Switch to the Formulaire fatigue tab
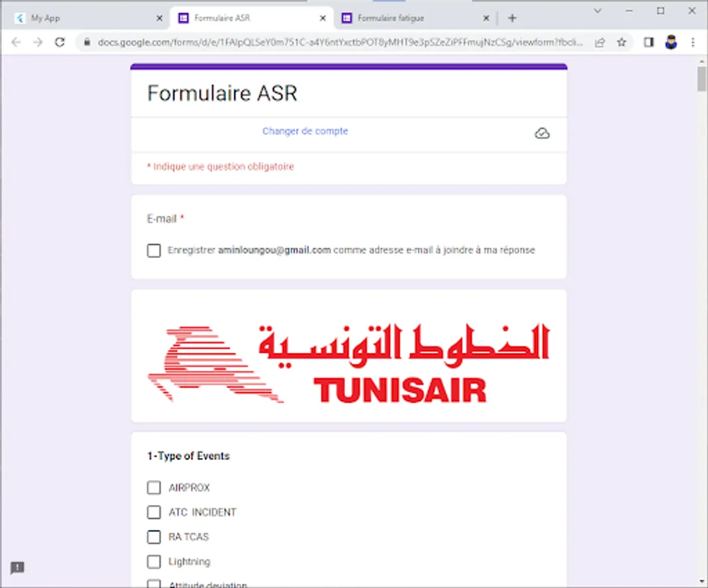 [x=415, y=18]
